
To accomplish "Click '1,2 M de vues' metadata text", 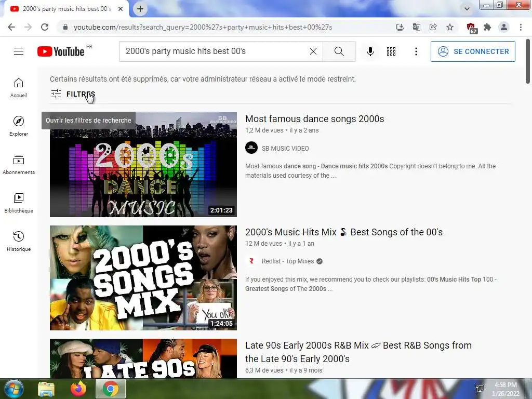I will pos(264,130).
